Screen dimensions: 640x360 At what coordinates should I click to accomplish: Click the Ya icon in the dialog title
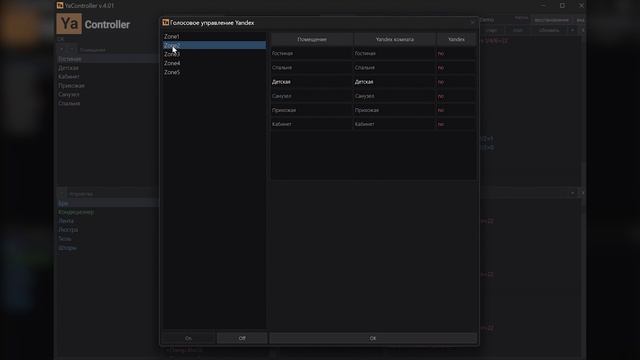tap(165, 22)
